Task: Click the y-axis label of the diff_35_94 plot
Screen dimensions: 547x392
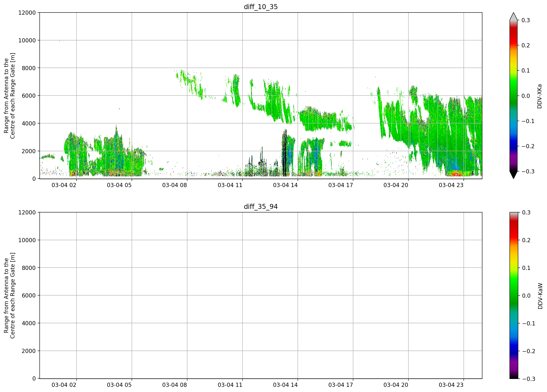Action: [x=9, y=295]
